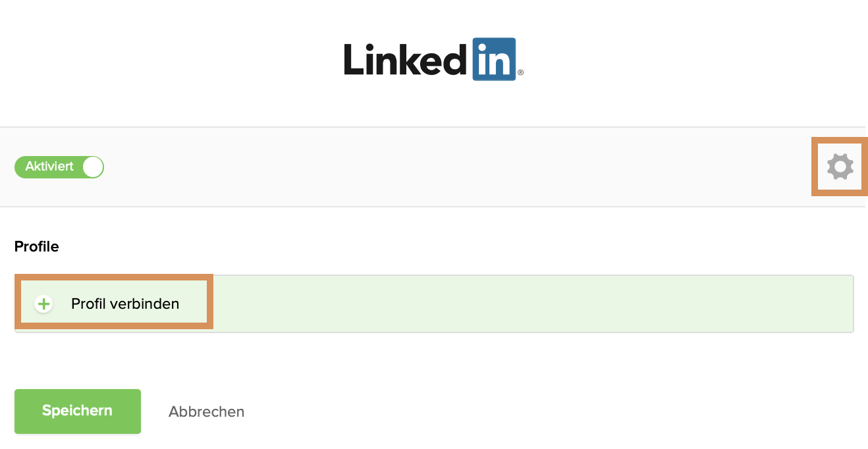Screen dimensions: 868x449
Task: Click the "Aktiviert" label on the switch
Action: click(x=49, y=167)
